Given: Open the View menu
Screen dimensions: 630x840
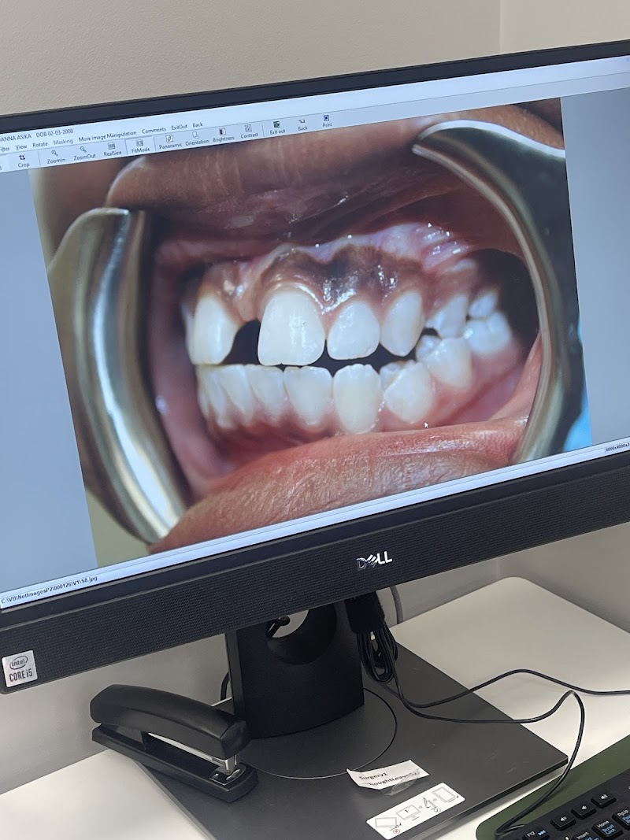Looking at the screenshot, I should (21, 146).
